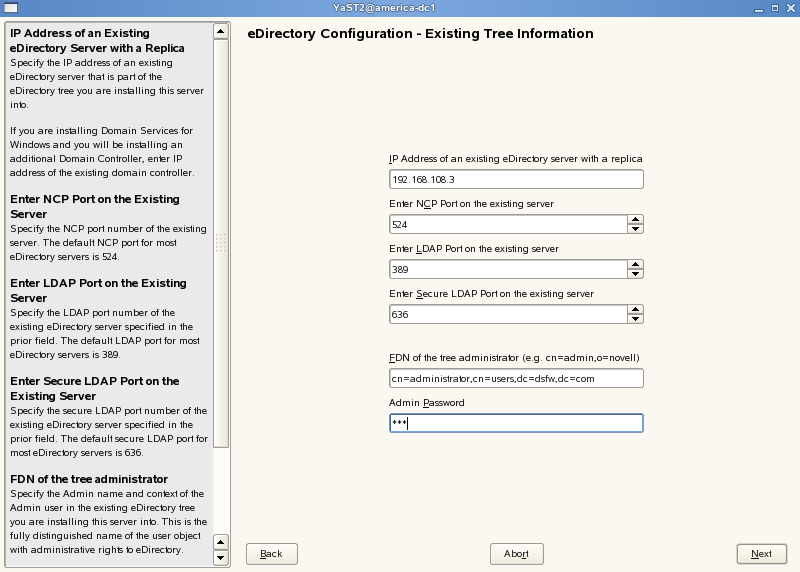Screen dimensions: 800x572
Task: Click the IP address input field
Action: point(515,179)
